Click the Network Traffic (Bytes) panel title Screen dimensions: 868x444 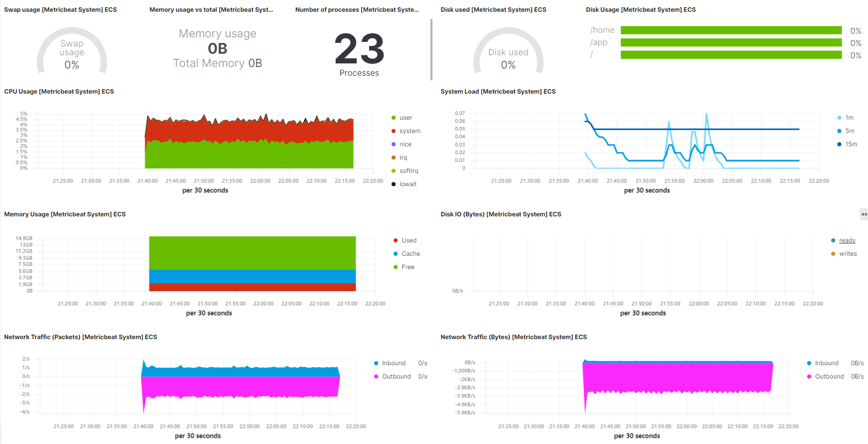click(514, 337)
